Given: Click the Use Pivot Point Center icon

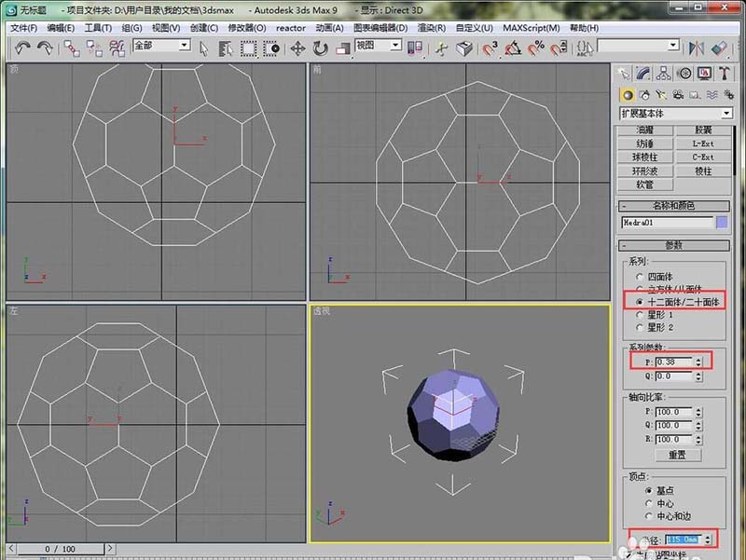Looking at the screenshot, I should pyautogui.click(x=415, y=48).
